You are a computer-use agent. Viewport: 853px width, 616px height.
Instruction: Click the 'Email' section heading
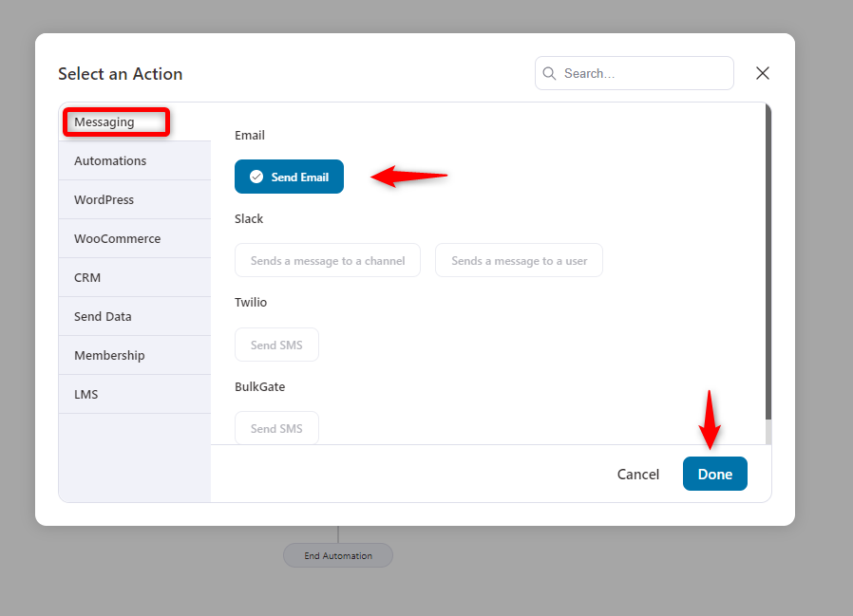click(x=250, y=136)
